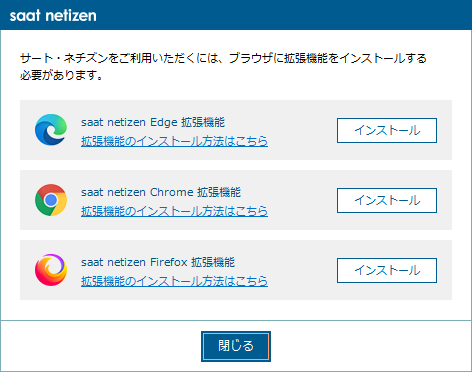Select the 'saat netizen Firefox 拡張機能' label
This screenshot has width=472, height=372.
158,262
